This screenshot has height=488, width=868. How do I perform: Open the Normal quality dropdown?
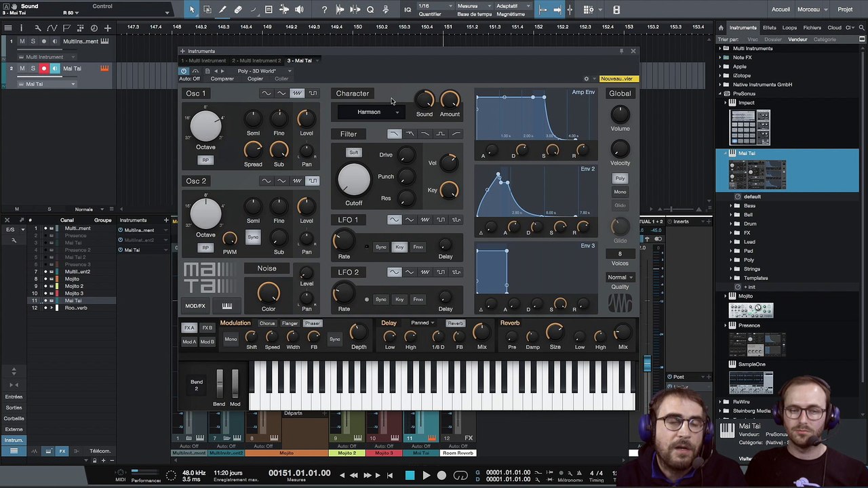pyautogui.click(x=620, y=277)
